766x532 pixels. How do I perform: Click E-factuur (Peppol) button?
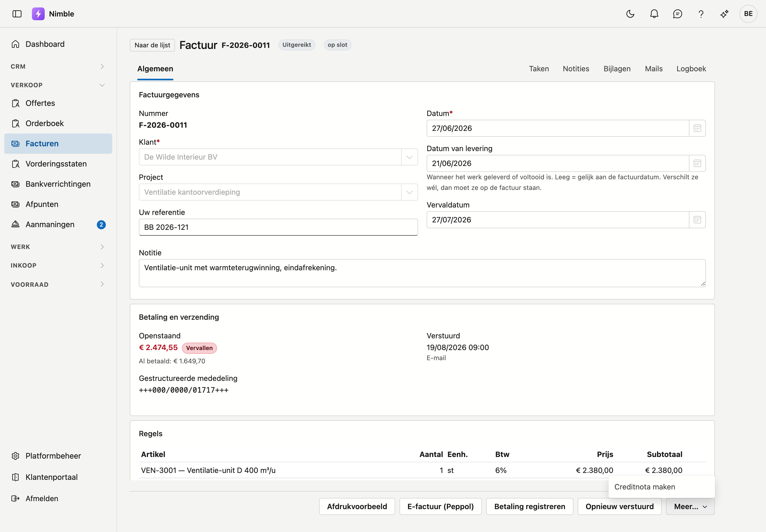(x=440, y=506)
